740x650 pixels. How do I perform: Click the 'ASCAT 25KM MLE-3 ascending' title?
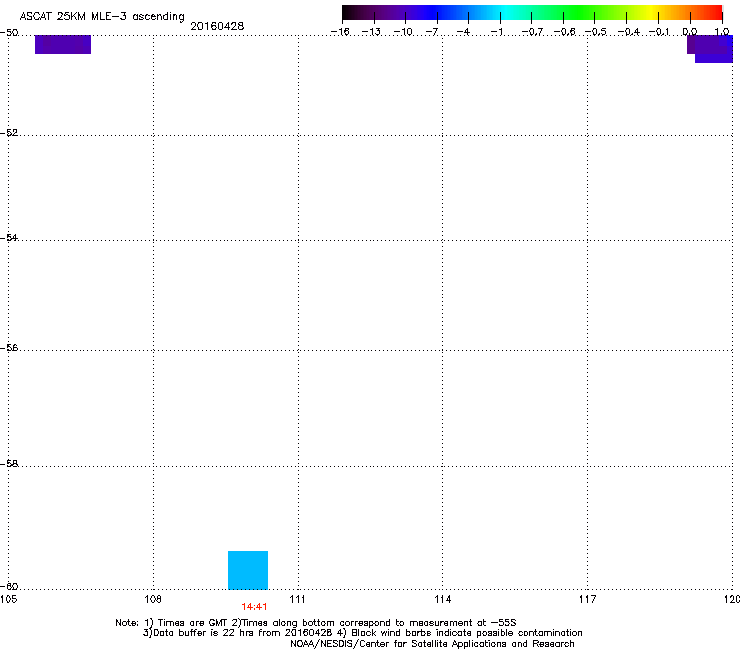(x=102, y=16)
